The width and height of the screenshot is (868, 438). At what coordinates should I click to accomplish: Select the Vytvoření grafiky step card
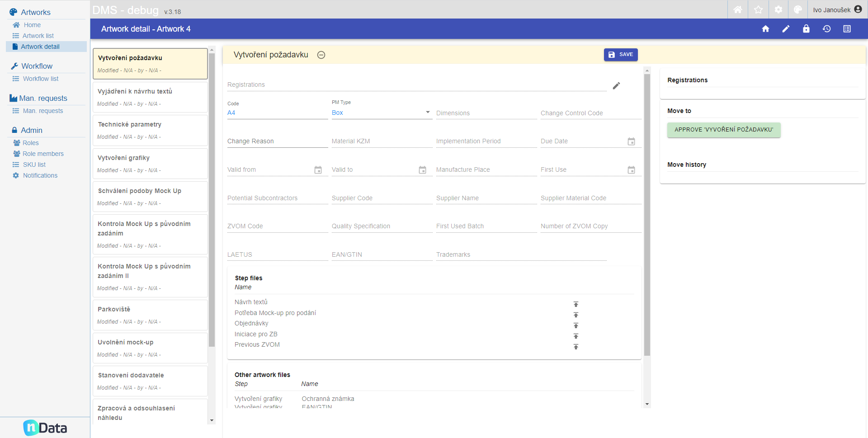[x=150, y=164]
